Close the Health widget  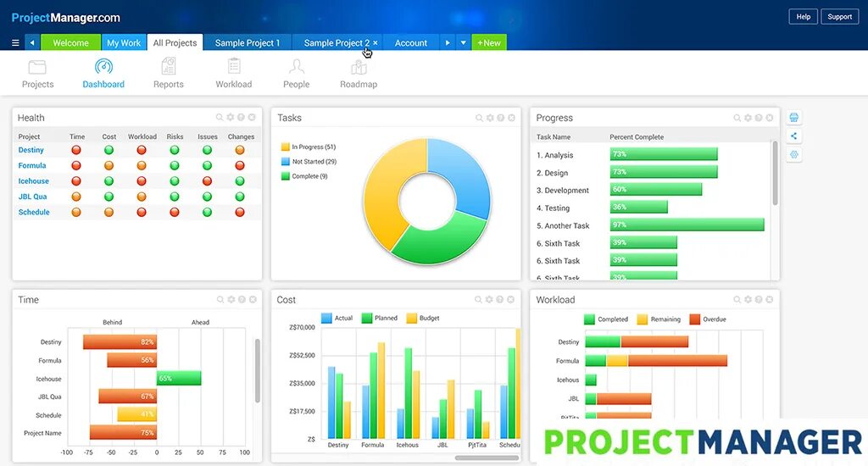click(252, 117)
